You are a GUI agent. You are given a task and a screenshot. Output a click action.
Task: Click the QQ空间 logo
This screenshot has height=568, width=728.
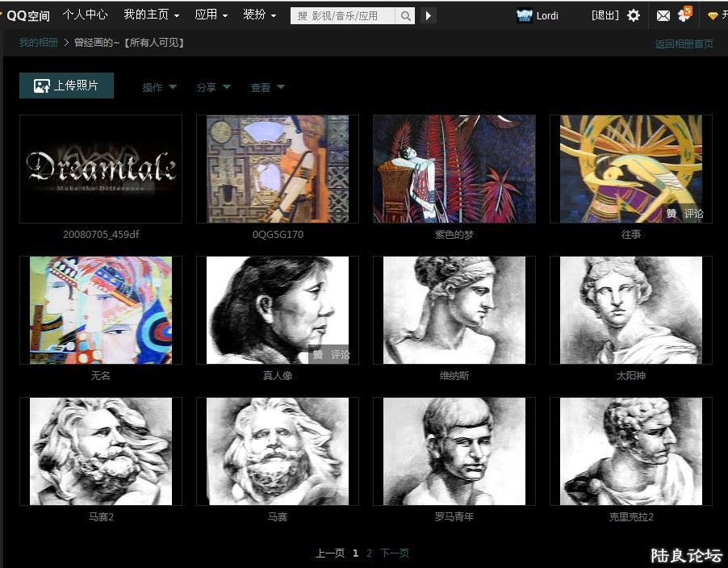point(26,15)
